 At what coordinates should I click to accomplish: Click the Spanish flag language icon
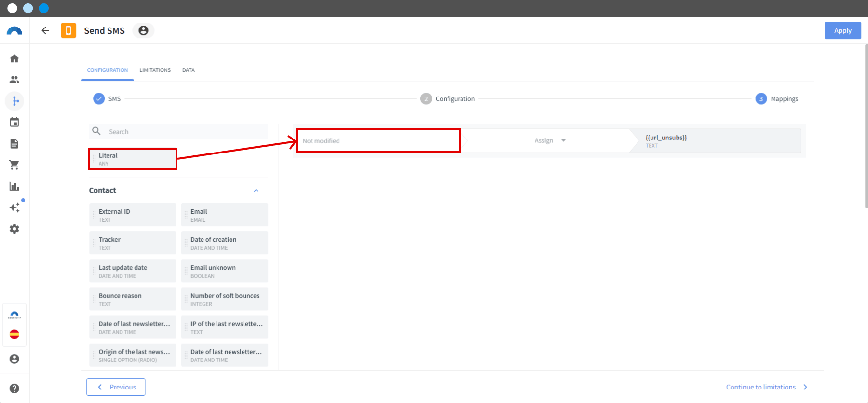point(14,334)
